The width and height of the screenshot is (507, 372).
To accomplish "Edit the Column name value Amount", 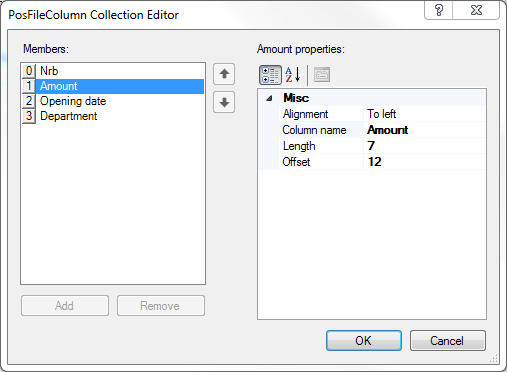I will (424, 130).
